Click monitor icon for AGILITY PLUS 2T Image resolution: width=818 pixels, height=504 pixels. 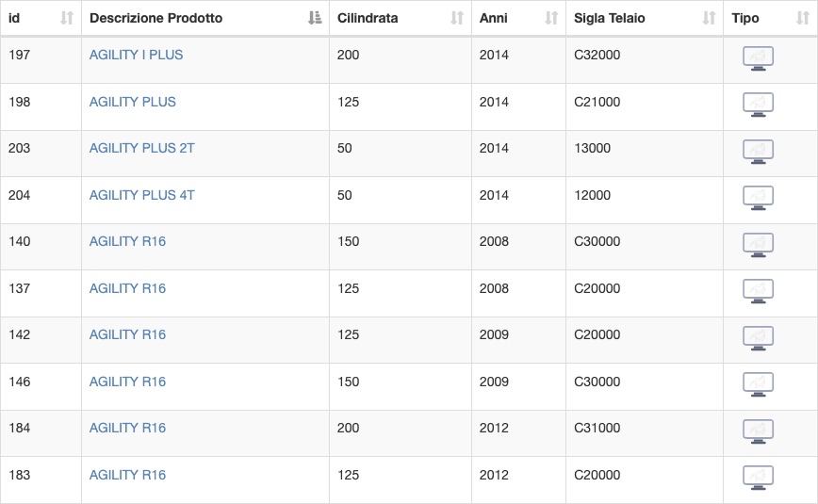758,152
